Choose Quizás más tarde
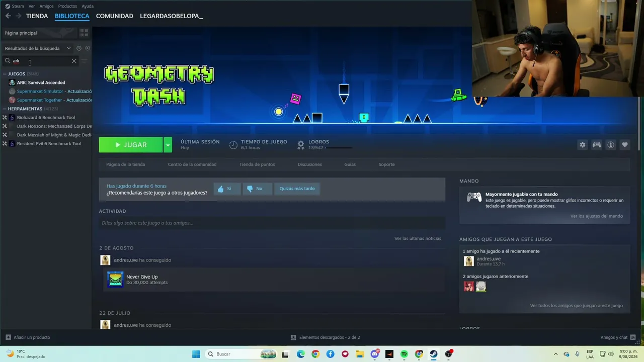The height and width of the screenshot is (362, 644). click(297, 189)
